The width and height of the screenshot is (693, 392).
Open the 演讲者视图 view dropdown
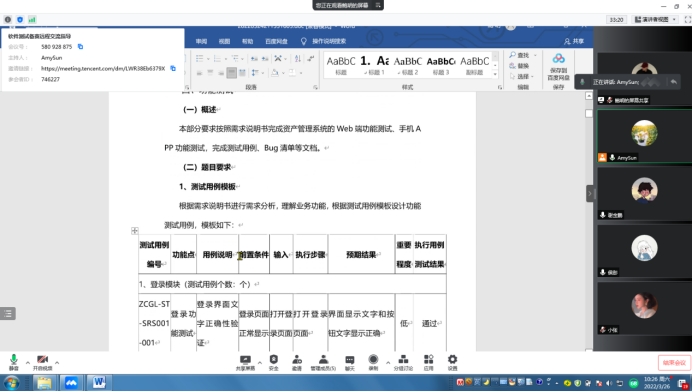655,19
